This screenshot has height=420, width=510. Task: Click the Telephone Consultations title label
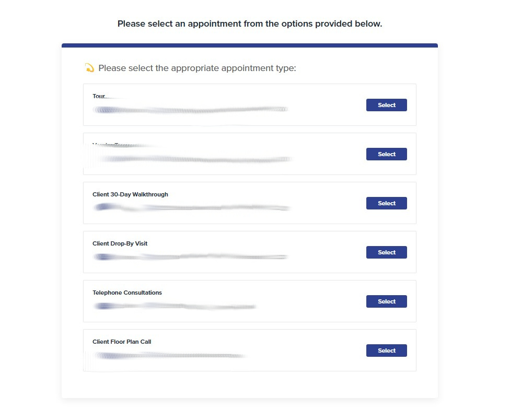[127, 293]
